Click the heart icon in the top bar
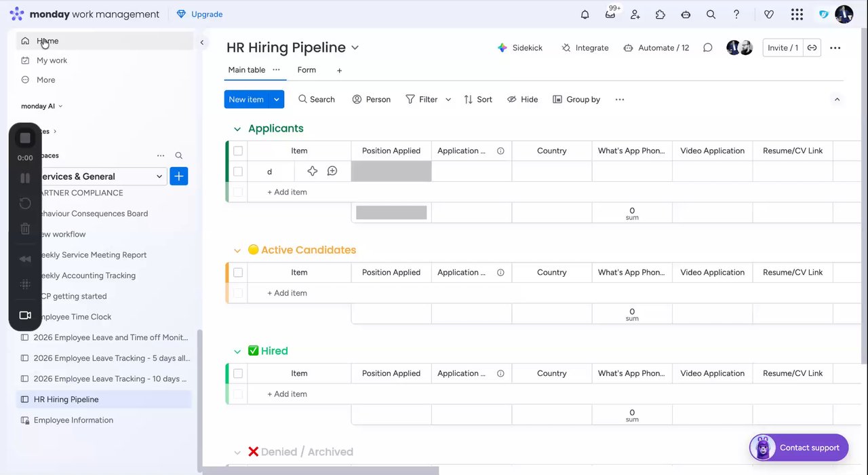868x475 pixels. click(768, 14)
